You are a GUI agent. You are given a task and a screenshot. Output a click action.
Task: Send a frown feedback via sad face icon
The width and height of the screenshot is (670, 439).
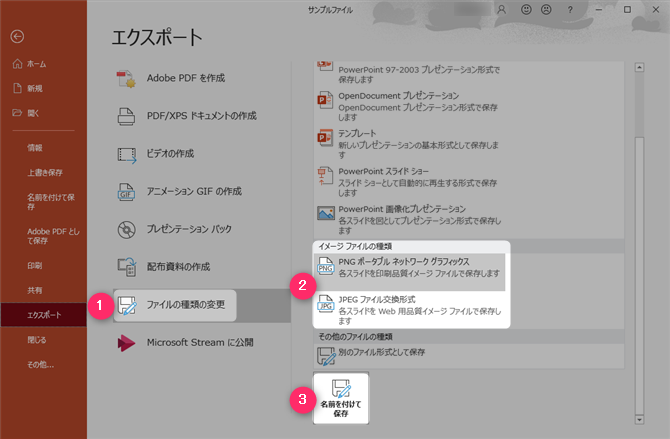coord(546,9)
